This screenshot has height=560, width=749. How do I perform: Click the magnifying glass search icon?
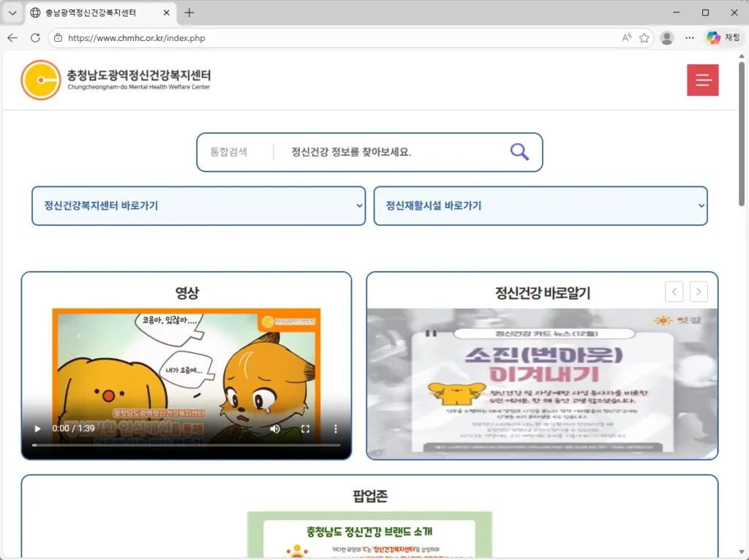(x=519, y=152)
